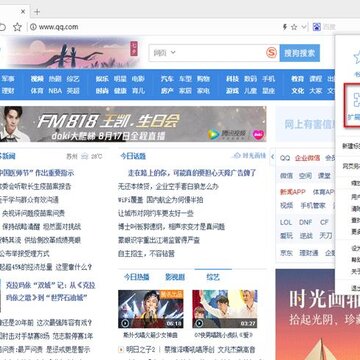Click the 时光画轴 advertisement image
The width and height of the screenshot is (360, 360).
click(x=318, y=314)
